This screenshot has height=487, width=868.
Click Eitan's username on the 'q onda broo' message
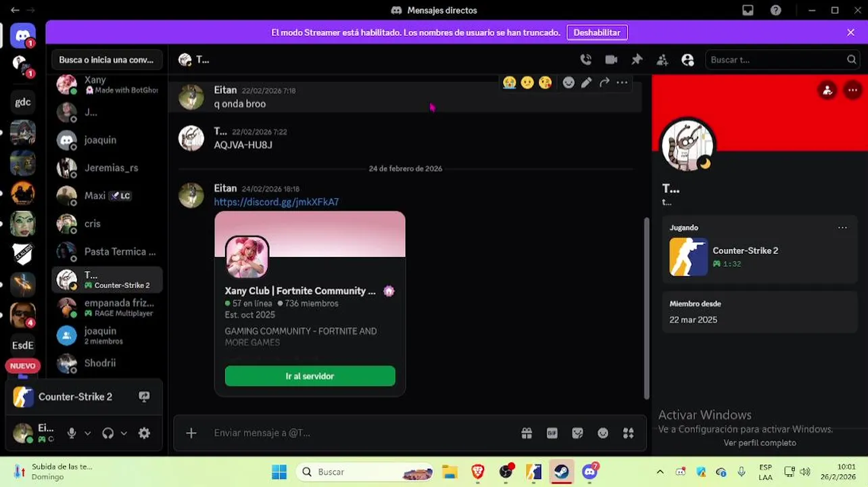coord(225,90)
